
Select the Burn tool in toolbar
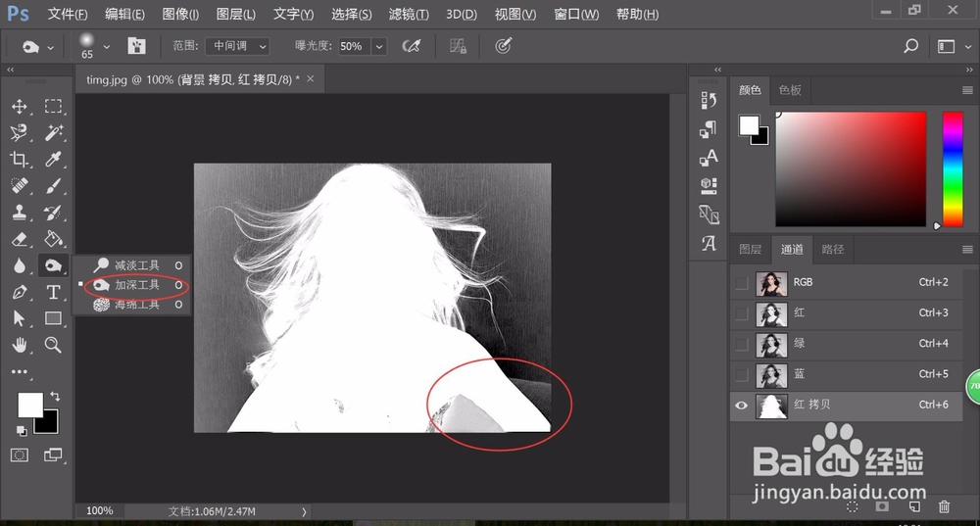[53, 265]
